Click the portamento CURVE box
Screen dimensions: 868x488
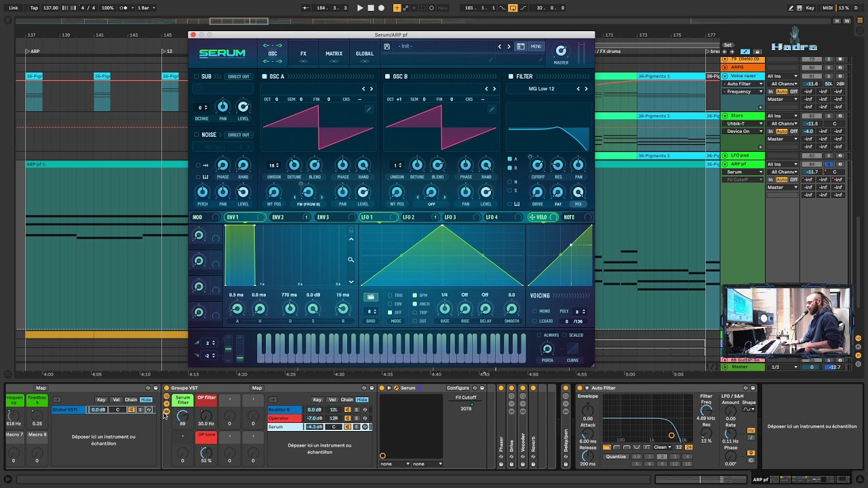[573, 349]
